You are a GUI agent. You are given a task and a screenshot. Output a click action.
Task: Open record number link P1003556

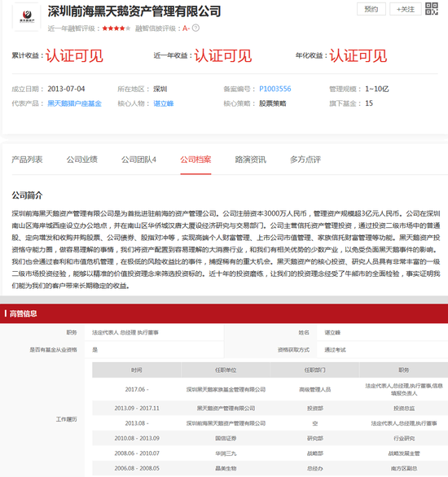(275, 89)
